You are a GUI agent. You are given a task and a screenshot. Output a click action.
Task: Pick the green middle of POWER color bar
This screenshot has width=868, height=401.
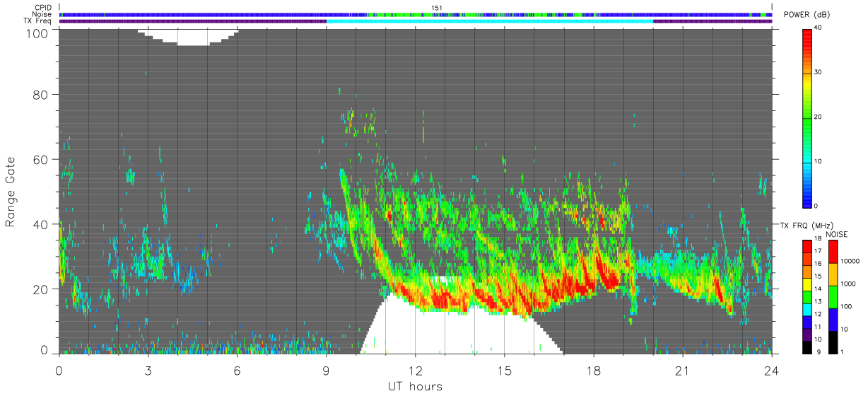click(x=807, y=117)
